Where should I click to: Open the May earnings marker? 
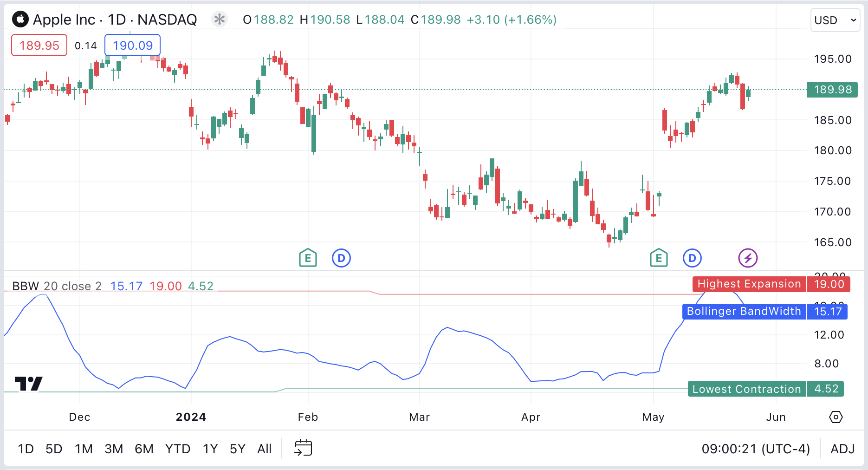click(659, 258)
